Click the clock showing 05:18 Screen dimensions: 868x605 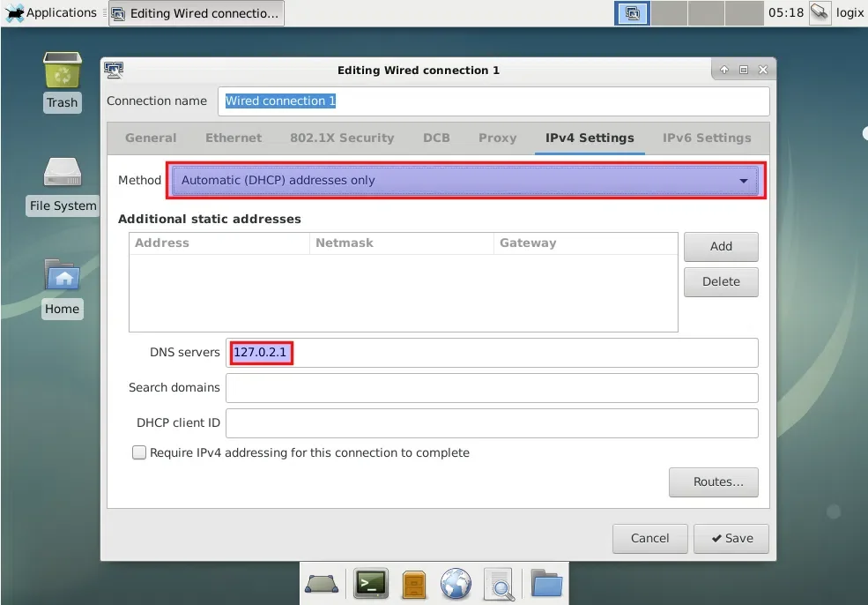coord(785,12)
